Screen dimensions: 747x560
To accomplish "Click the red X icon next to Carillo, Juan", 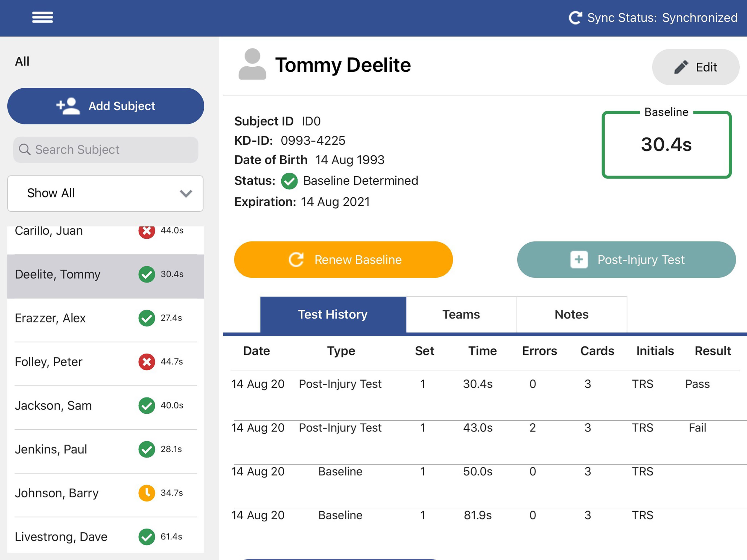I will [x=147, y=231].
